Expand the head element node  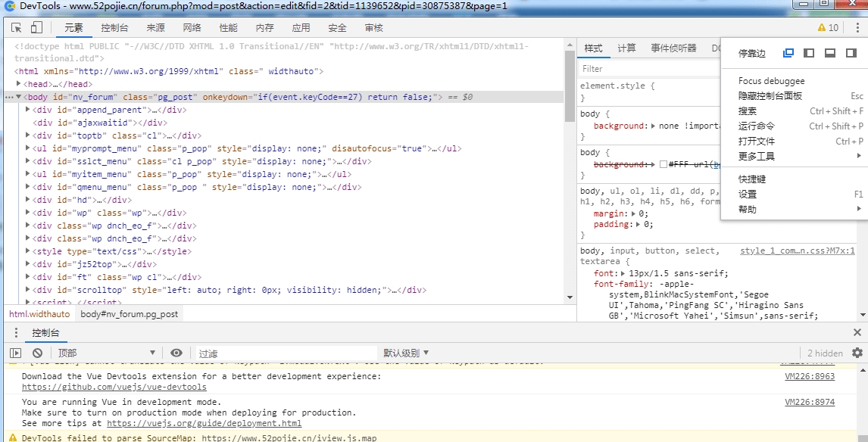(x=19, y=84)
